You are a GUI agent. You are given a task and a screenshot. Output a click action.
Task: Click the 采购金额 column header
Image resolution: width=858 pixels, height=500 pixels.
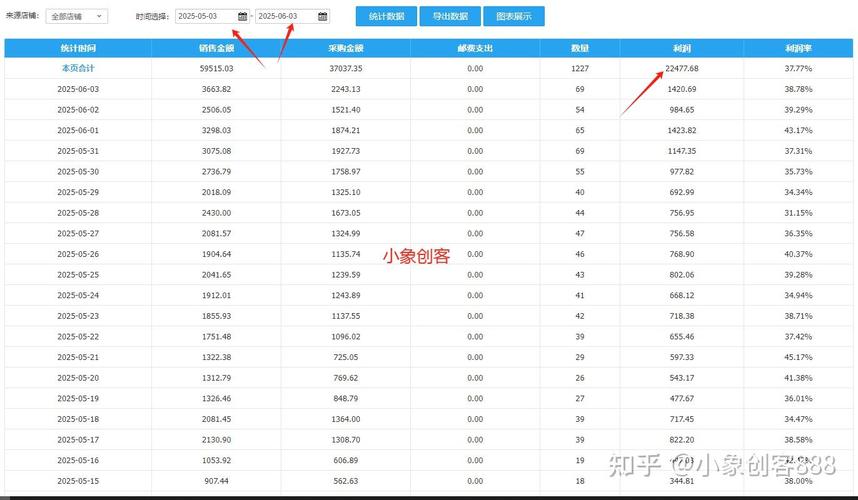coord(346,48)
